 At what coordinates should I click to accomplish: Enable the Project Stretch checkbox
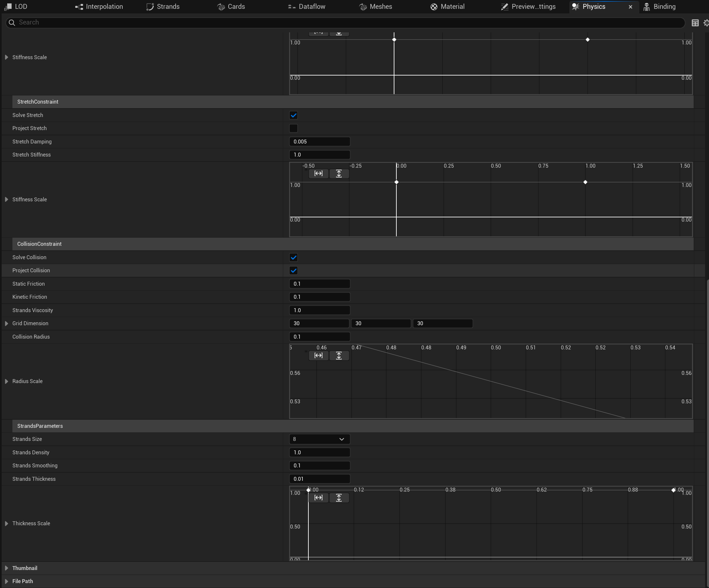tap(293, 128)
